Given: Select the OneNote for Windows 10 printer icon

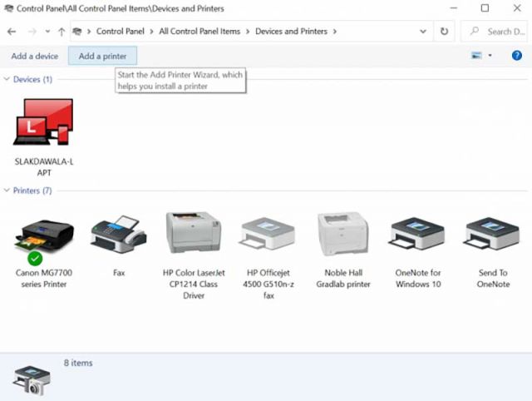Looking at the screenshot, I should pos(418,235).
